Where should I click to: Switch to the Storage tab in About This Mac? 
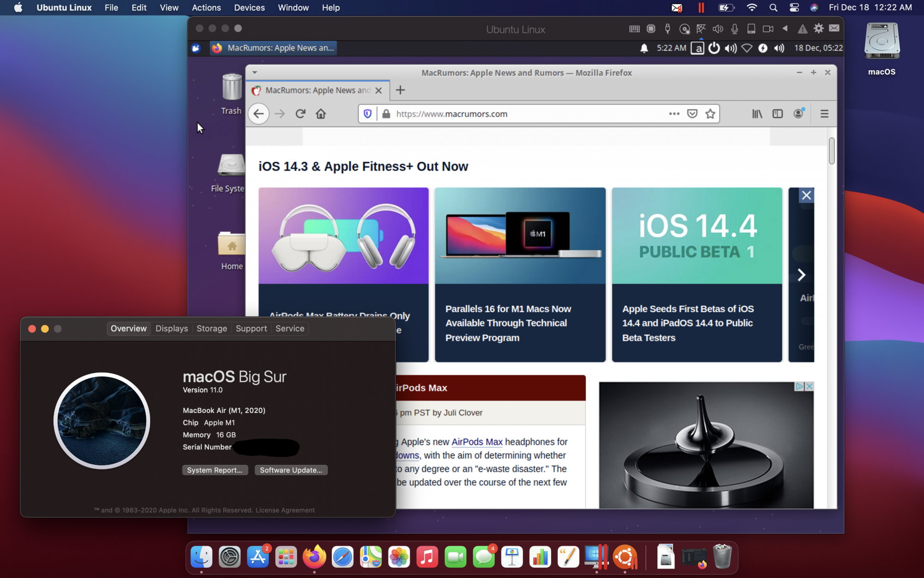pyautogui.click(x=212, y=328)
